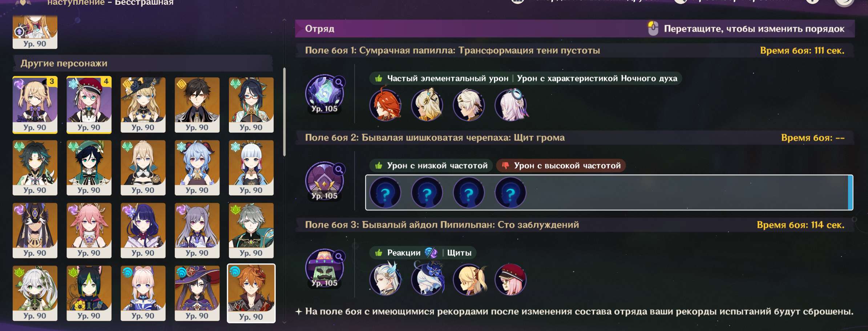
Task: Click the scroll down arrow under character list
Action: (284, 322)
